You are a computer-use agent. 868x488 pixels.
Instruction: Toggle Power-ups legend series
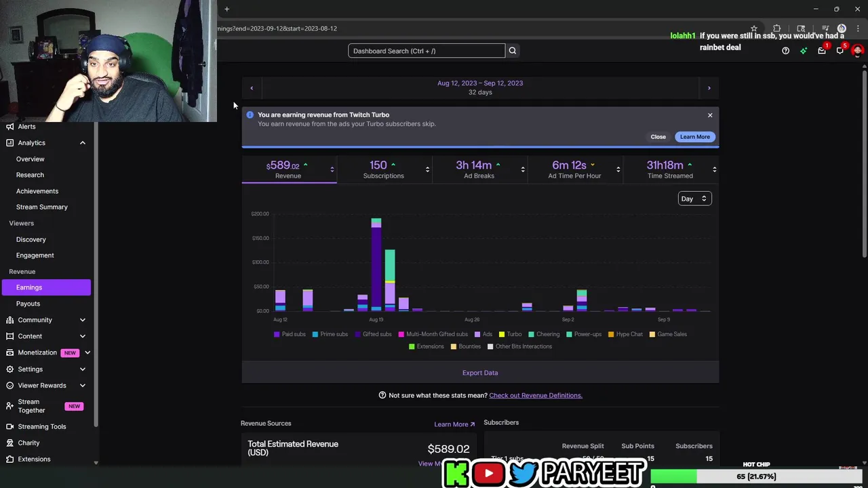coord(584,334)
